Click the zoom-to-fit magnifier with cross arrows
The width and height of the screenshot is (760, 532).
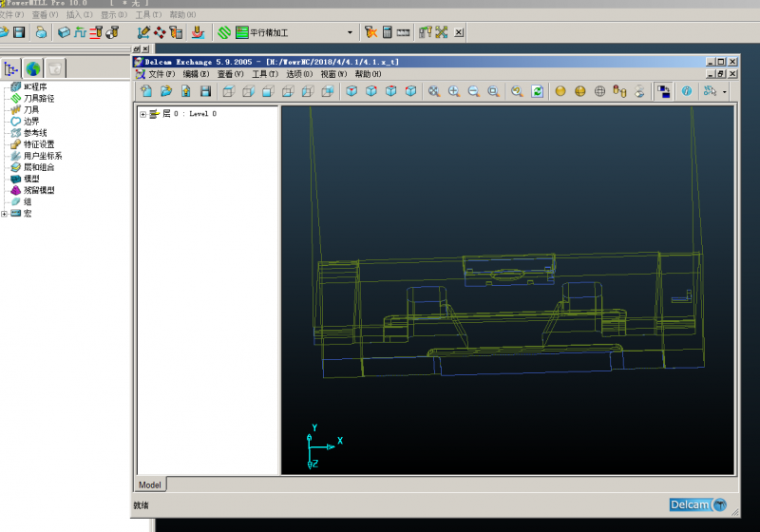pyautogui.click(x=434, y=91)
